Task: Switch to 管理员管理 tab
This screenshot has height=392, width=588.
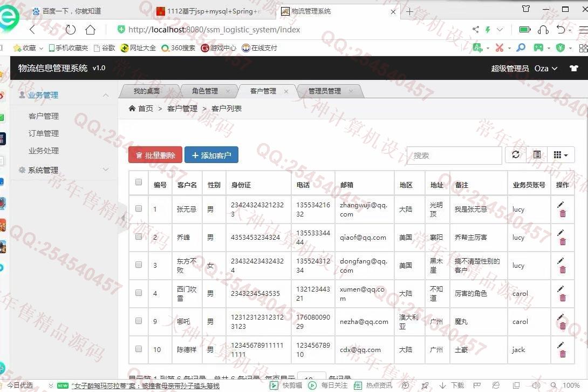Action: pyautogui.click(x=325, y=91)
